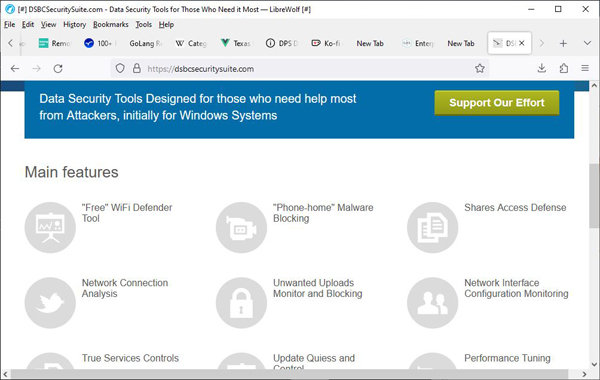
Task: Click the Support Our Effort button
Action: point(497,103)
